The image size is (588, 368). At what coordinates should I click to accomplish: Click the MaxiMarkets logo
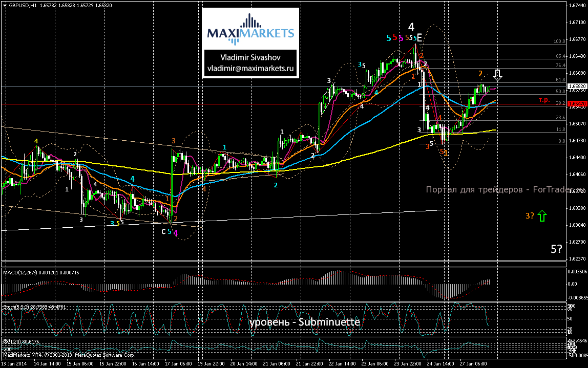[250, 29]
